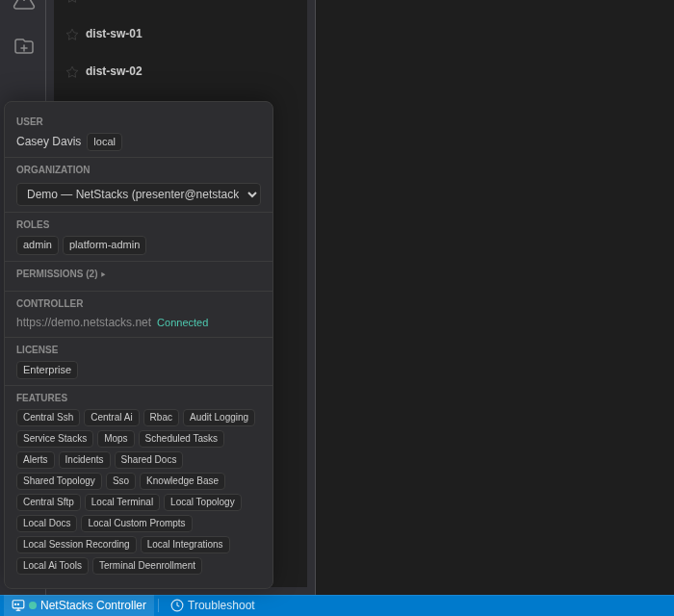Click the Central Ai feature tag

click(112, 418)
